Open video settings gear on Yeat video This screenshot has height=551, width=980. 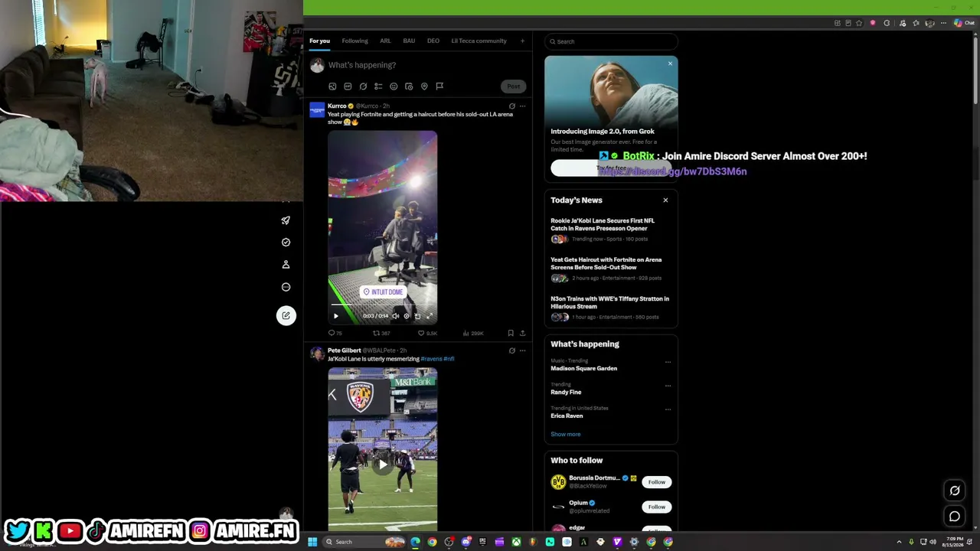407,316
